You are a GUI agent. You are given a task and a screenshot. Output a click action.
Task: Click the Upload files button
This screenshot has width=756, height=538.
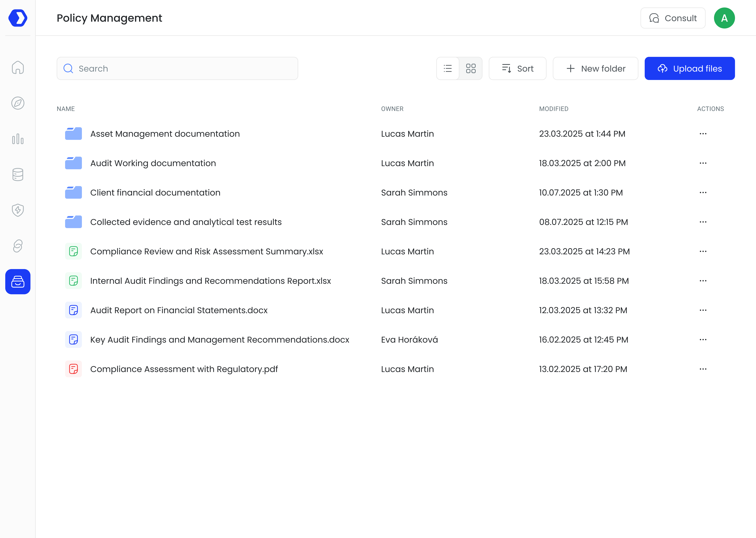point(689,69)
